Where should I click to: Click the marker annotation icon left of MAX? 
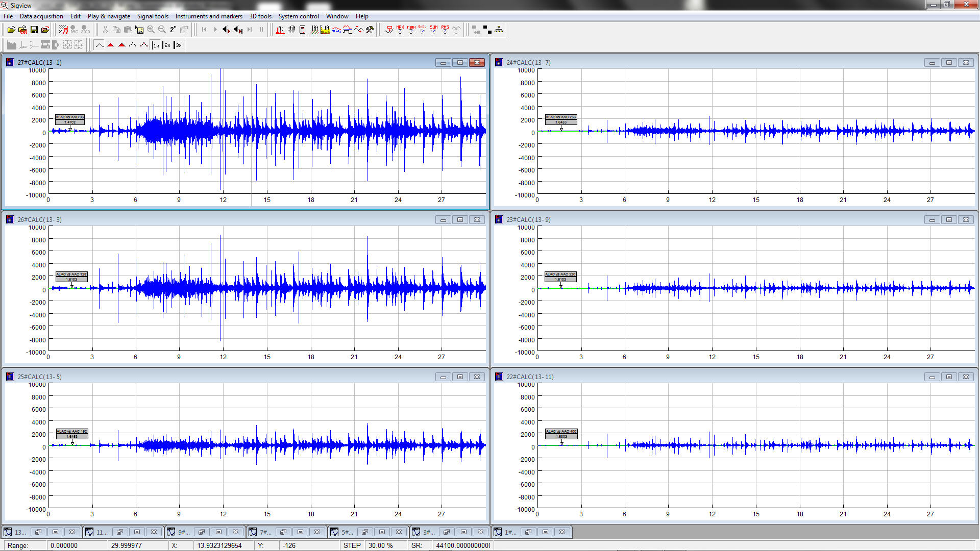[389, 30]
